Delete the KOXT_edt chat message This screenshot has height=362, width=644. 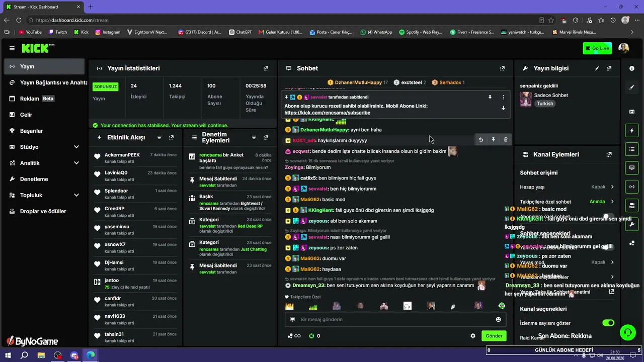click(x=506, y=140)
